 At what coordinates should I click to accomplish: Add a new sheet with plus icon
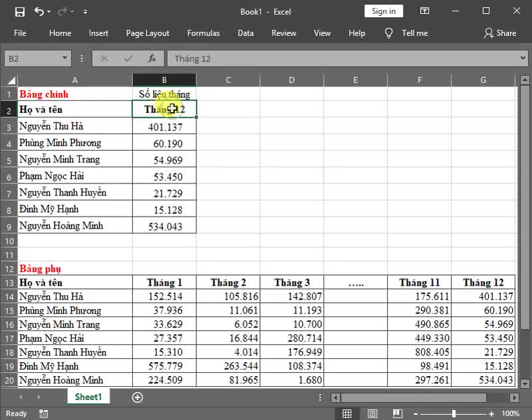(x=138, y=397)
